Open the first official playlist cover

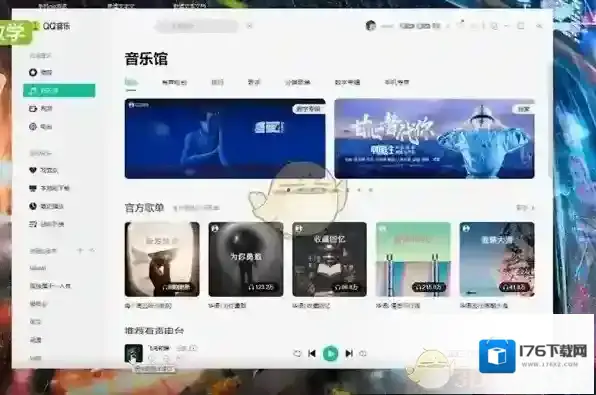(x=162, y=259)
